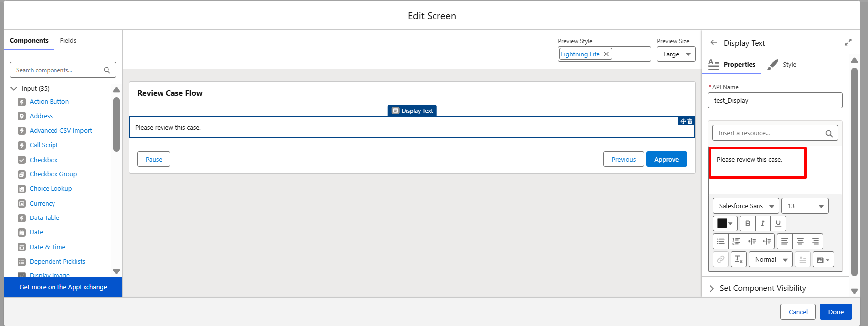This screenshot has height=326, width=868.
Task: Switch to the Components tab
Action: pos(29,40)
